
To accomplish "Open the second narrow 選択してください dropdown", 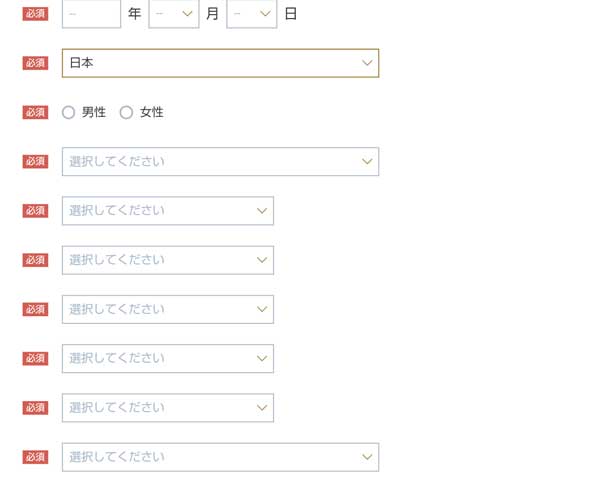I will click(x=167, y=260).
